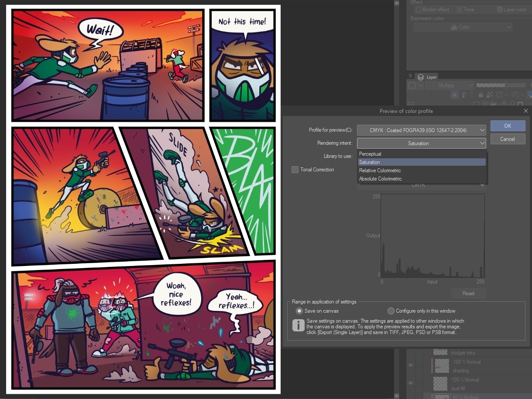The height and width of the screenshot is (399, 532).
Task: Select Configure only in this window option
Action: point(391,311)
